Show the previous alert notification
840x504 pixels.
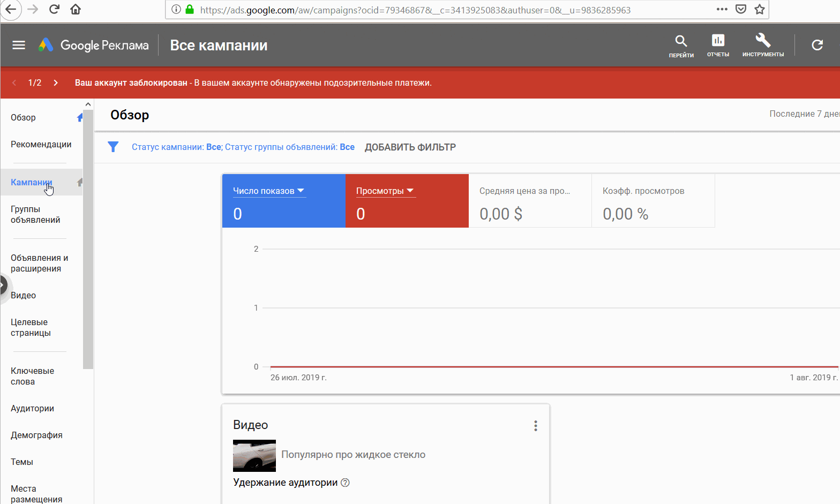[x=14, y=82]
